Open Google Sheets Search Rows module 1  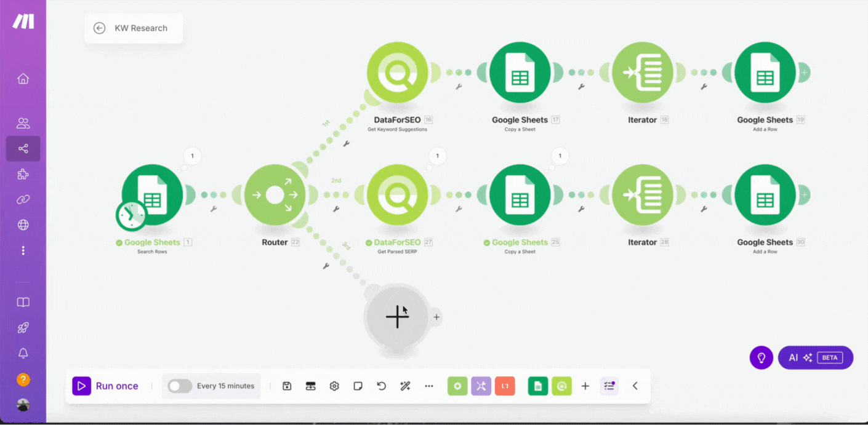click(x=152, y=195)
